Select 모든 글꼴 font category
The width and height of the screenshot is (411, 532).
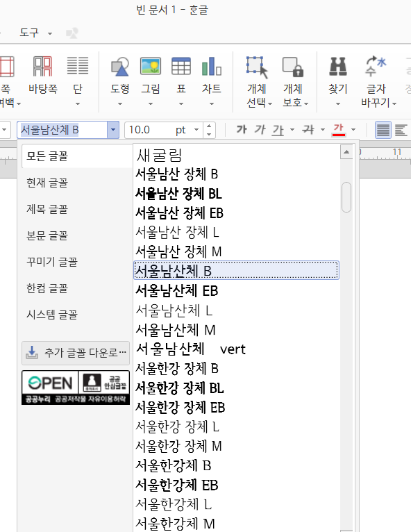(x=77, y=156)
